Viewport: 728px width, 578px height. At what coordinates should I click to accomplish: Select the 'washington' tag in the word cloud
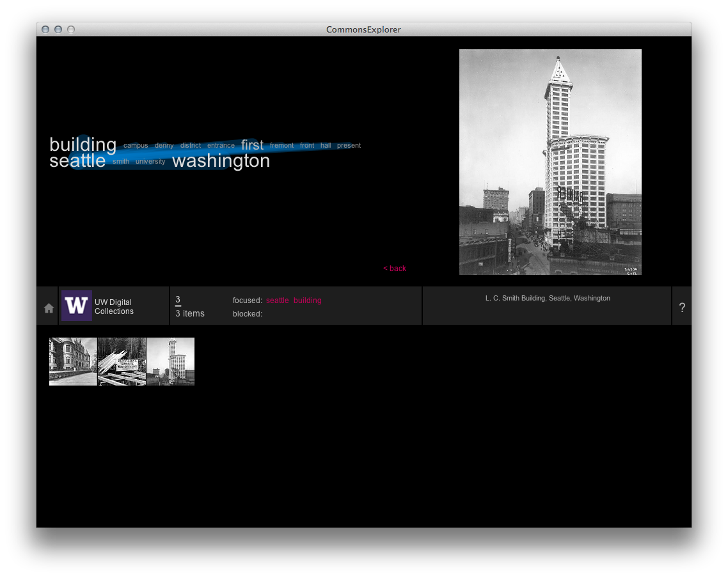(x=221, y=160)
